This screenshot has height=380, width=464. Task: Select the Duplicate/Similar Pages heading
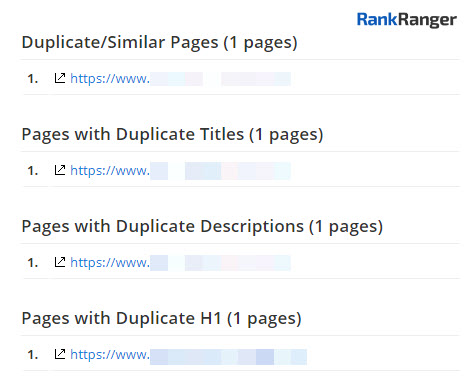click(x=159, y=43)
